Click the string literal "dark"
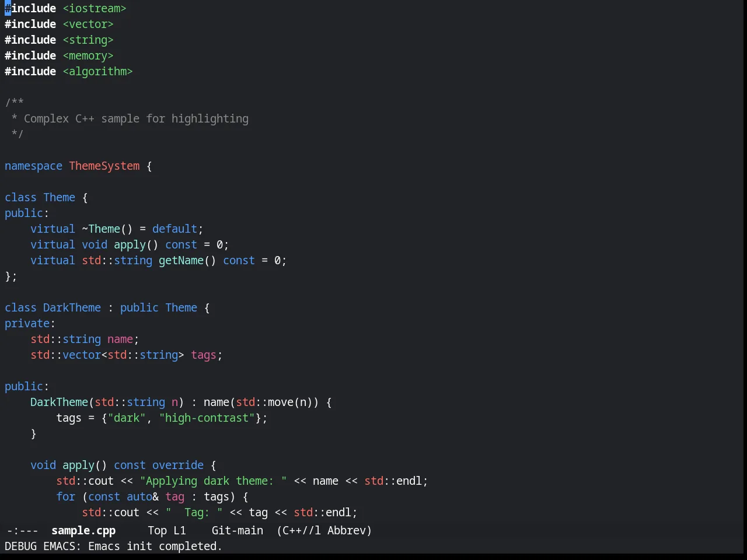747x560 pixels. point(127,418)
